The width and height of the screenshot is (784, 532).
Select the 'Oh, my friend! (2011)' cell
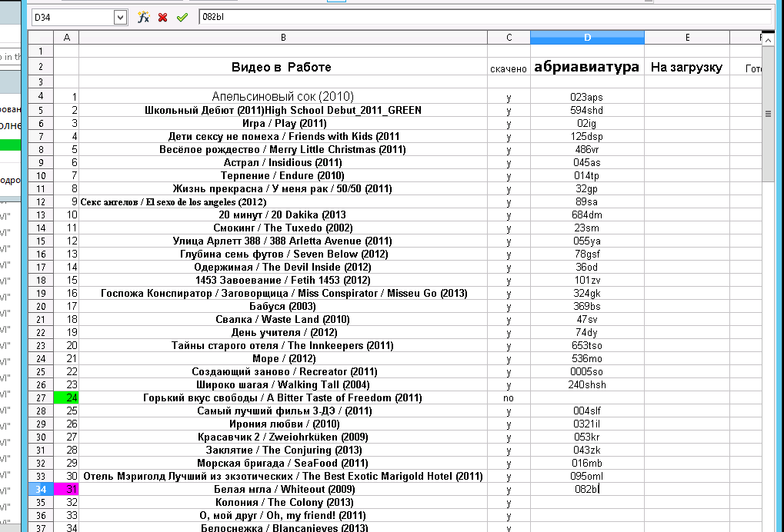(283, 516)
